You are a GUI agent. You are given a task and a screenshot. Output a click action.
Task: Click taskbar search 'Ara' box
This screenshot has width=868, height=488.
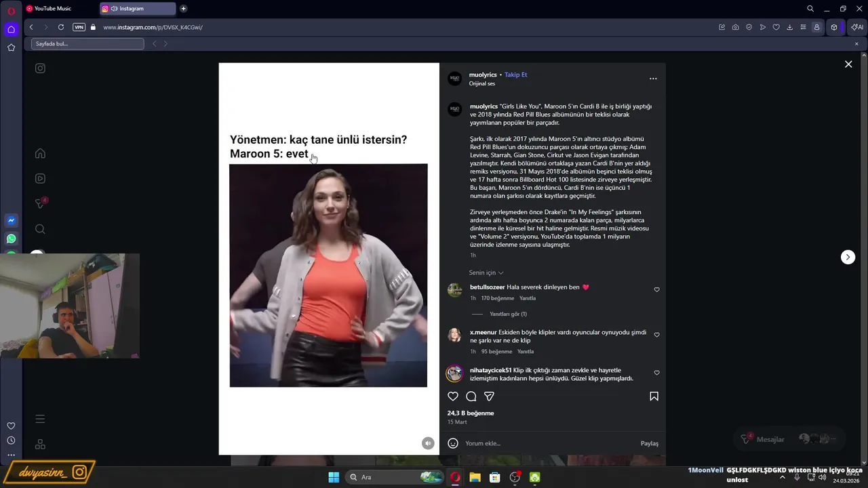[395, 477]
